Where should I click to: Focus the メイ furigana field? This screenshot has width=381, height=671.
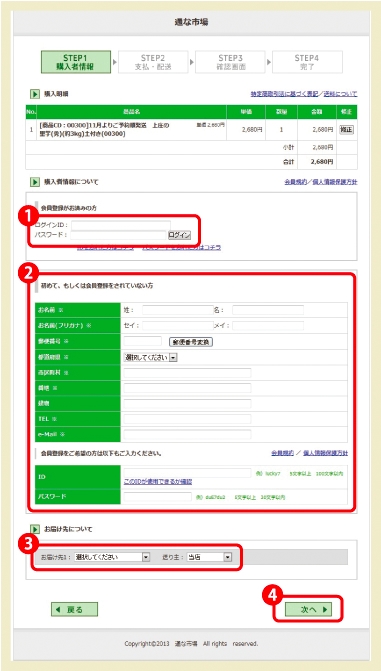[268, 326]
